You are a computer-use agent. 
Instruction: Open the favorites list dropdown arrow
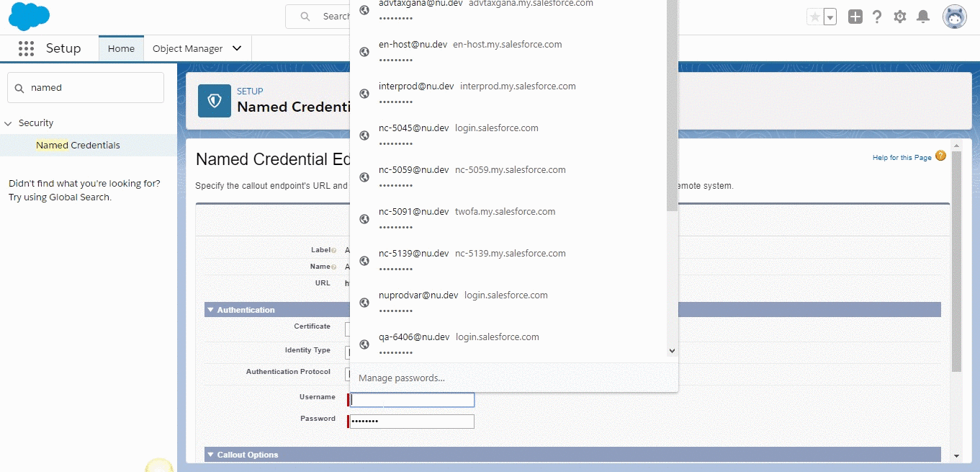point(830,17)
